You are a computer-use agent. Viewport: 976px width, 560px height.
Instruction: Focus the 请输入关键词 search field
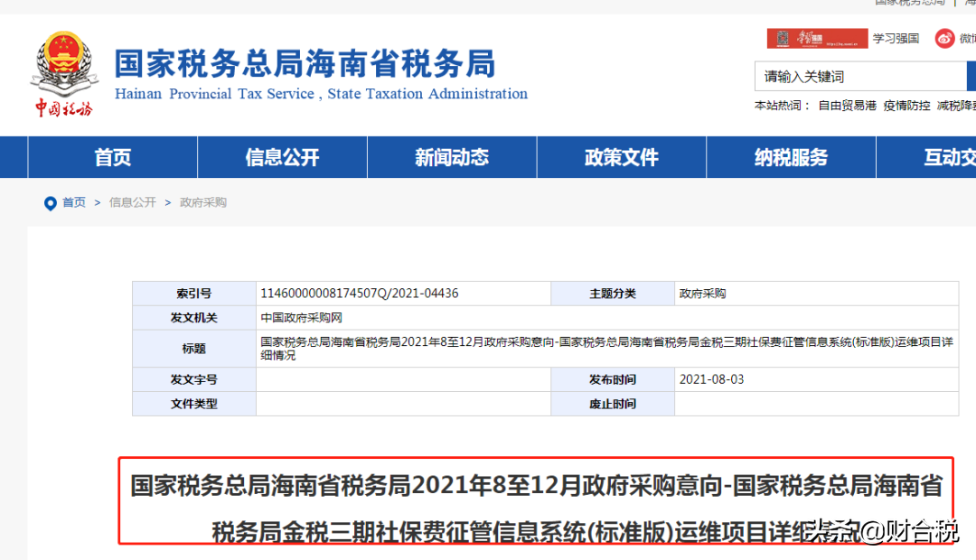860,77
